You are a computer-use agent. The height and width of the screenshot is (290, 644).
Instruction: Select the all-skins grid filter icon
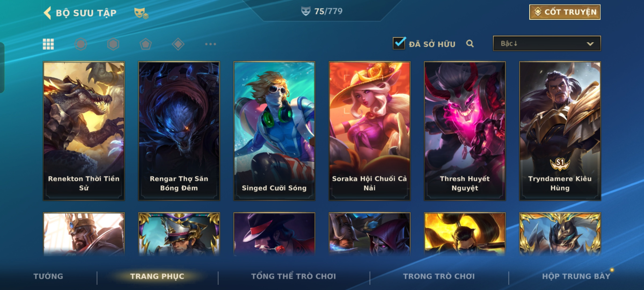(x=48, y=44)
